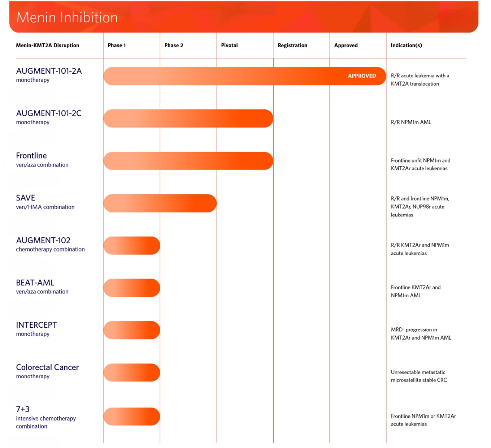Click the SAVE trial progress bar
This screenshot has height=448, width=491.
[160, 203]
